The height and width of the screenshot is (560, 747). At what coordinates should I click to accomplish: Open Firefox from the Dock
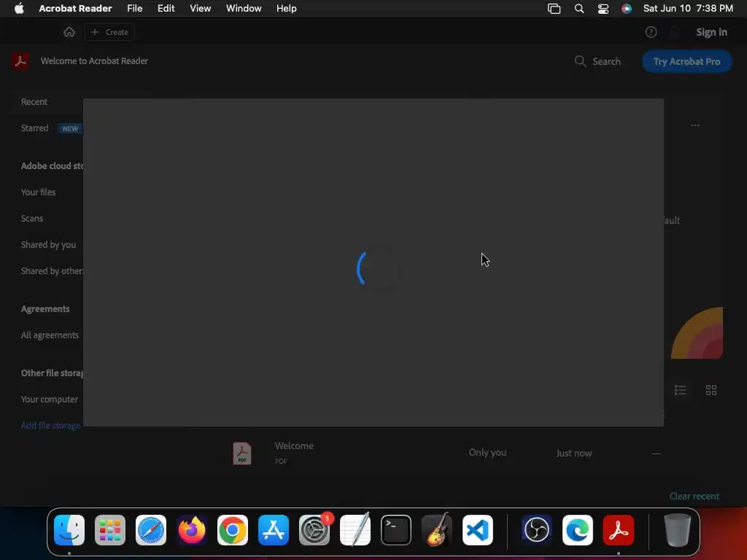(x=192, y=530)
